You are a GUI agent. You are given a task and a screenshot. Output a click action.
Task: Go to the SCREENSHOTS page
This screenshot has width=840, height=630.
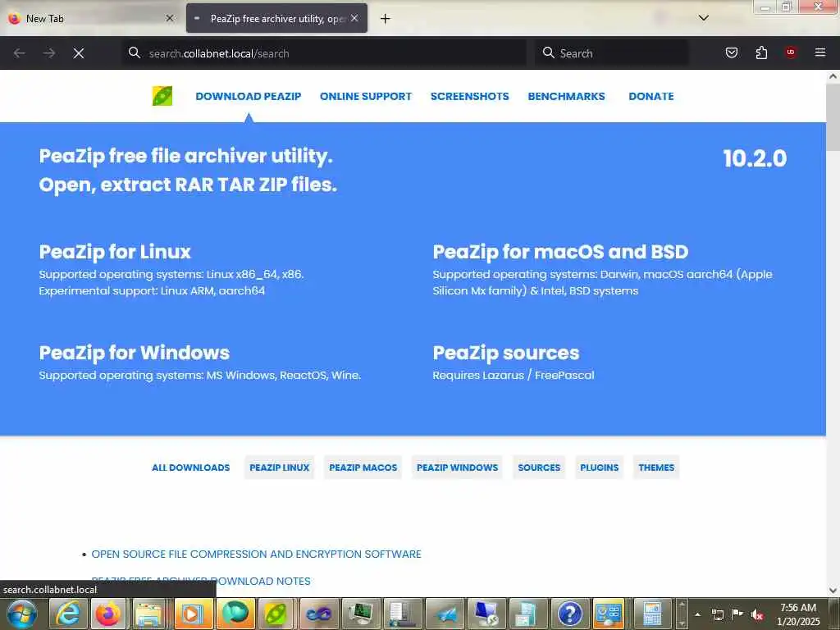pos(469,97)
